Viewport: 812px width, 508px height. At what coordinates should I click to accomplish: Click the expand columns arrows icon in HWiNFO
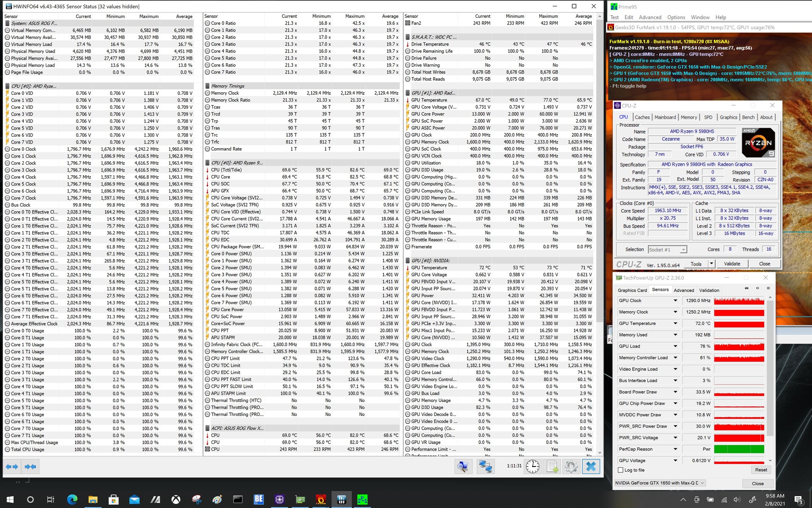coord(12,467)
